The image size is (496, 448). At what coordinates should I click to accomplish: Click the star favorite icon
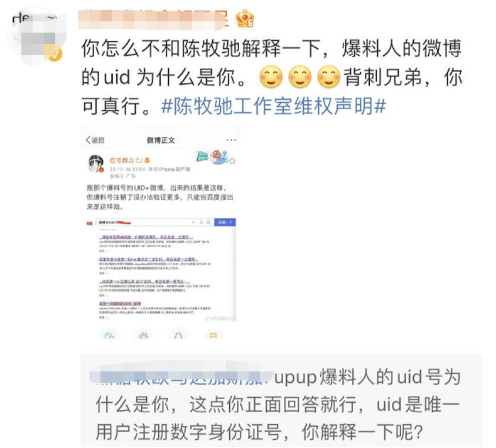(232, 161)
